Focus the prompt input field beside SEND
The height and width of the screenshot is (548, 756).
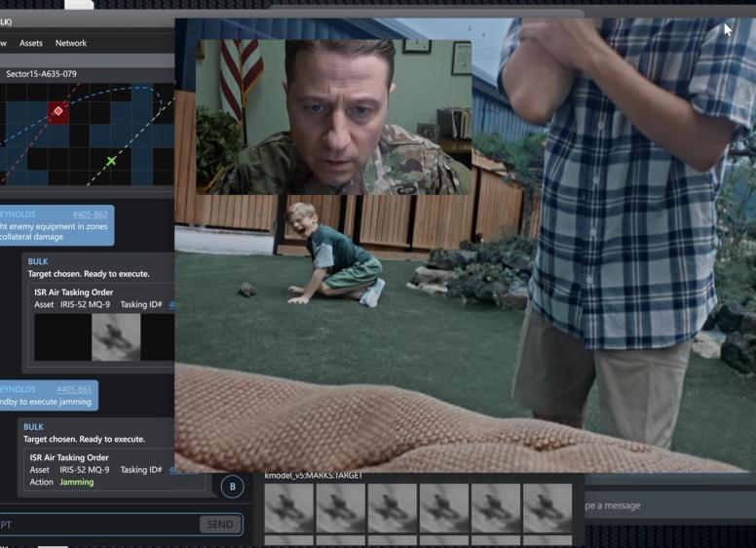click(98, 525)
